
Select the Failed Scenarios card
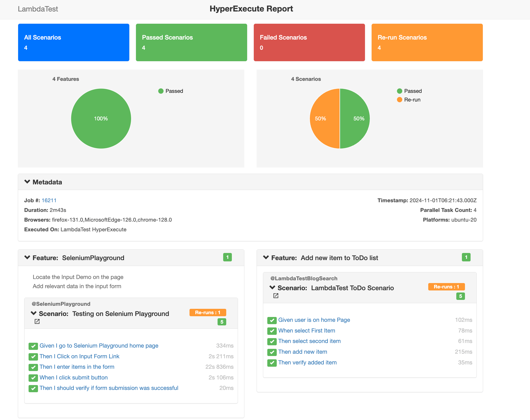click(309, 42)
